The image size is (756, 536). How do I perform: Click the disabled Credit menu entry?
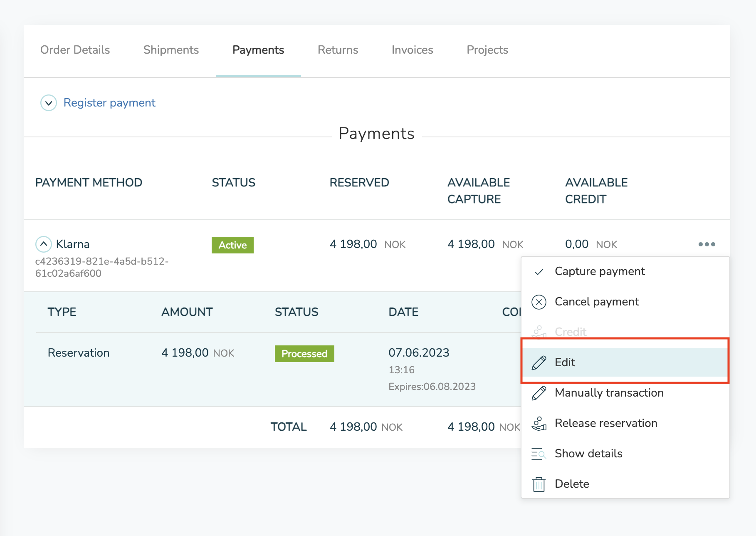click(x=625, y=332)
